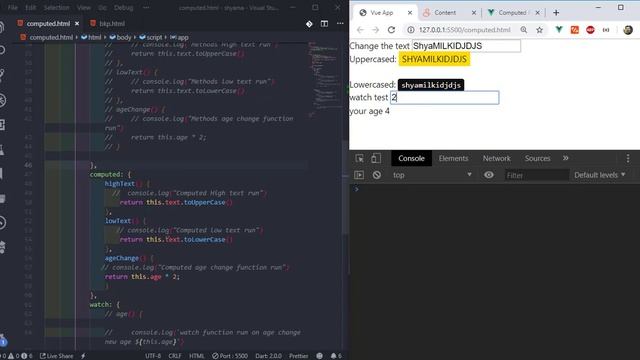This screenshot has width=640, height=360.
Task: Close the Content browser tab
Action: point(473,13)
